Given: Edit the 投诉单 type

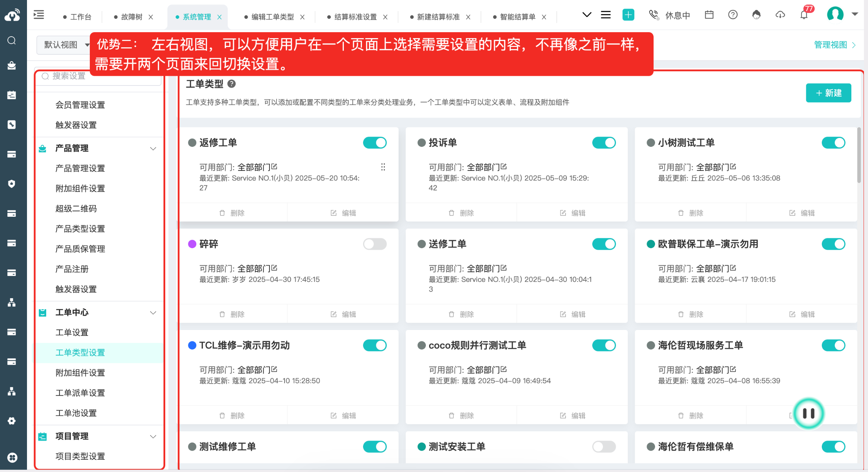Looking at the screenshot, I should point(572,213).
